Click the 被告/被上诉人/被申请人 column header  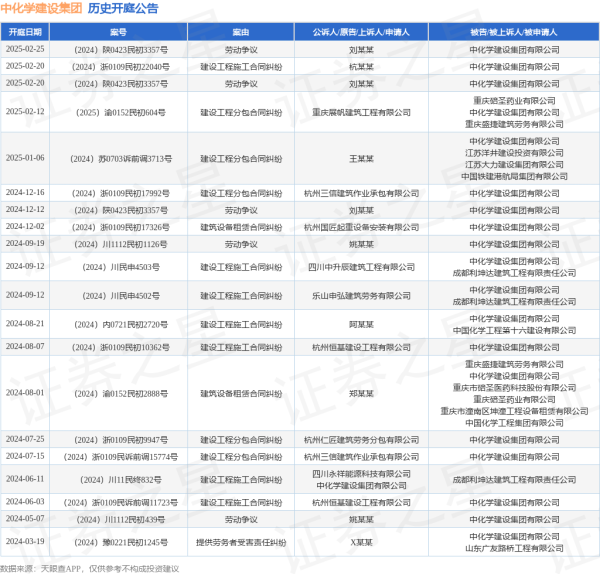514,32
